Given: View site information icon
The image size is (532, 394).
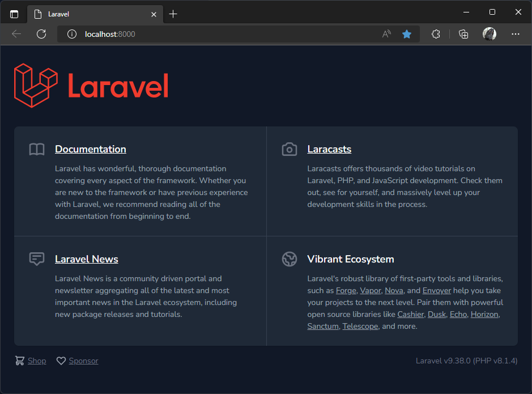Looking at the screenshot, I should pos(72,34).
